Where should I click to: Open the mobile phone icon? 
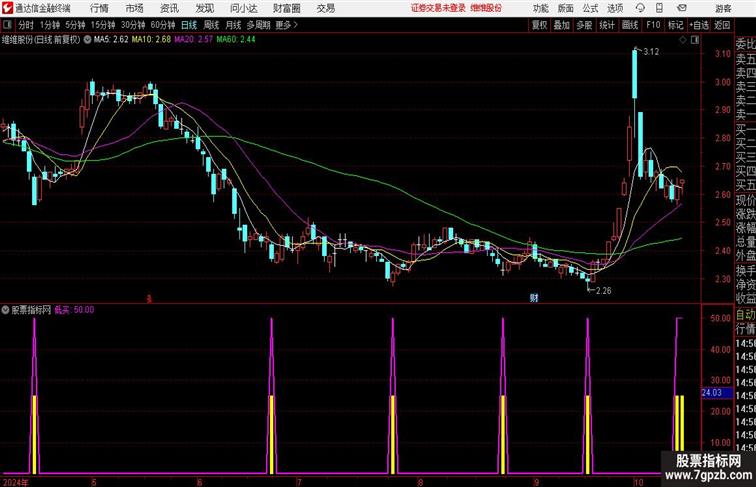point(660,8)
